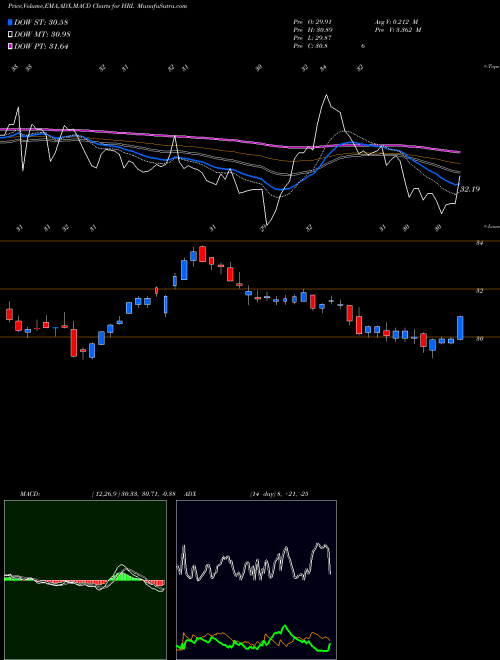Click the 'Pre H: 30.89' value

click(x=313, y=30)
